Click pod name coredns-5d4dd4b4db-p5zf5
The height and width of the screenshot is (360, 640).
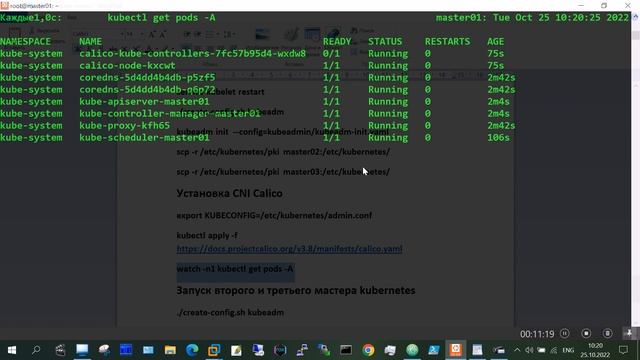pyautogui.click(x=147, y=78)
